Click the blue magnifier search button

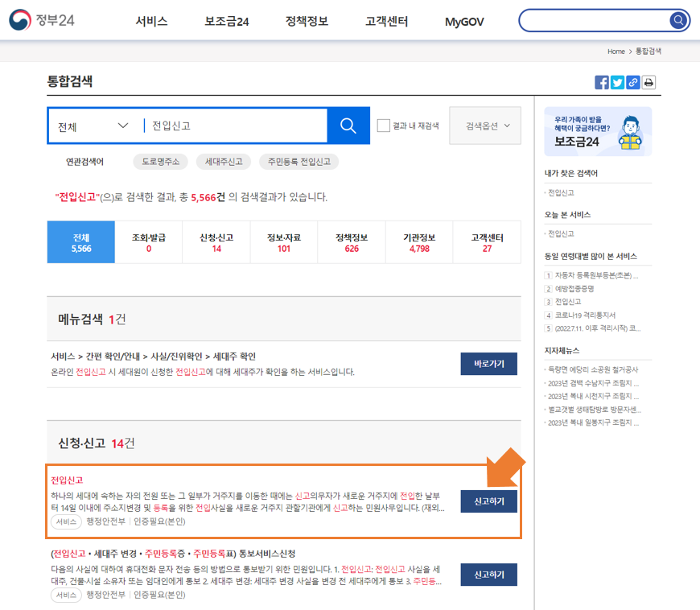348,126
